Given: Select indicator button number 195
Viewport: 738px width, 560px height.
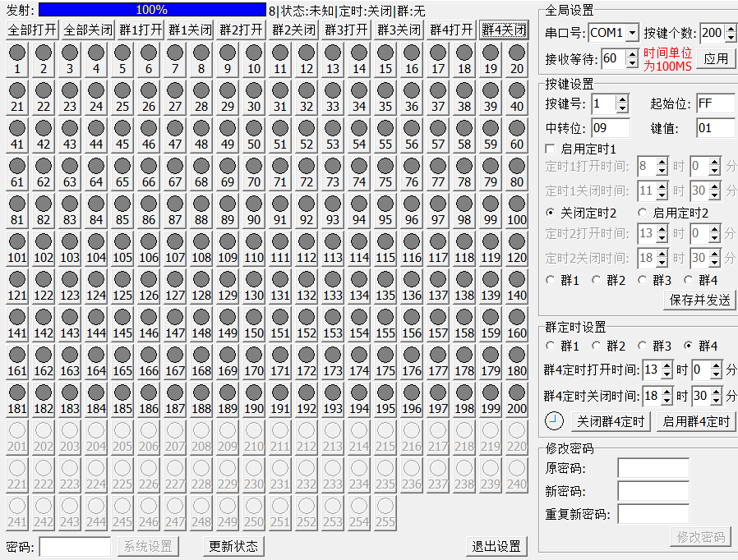Looking at the screenshot, I should 385,400.
